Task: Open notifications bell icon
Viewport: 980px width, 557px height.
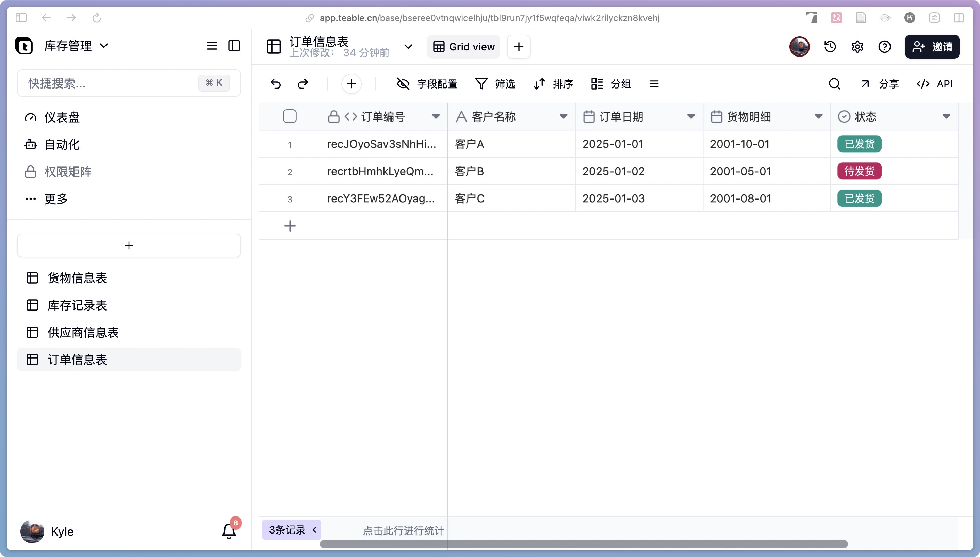Action: 229,531
